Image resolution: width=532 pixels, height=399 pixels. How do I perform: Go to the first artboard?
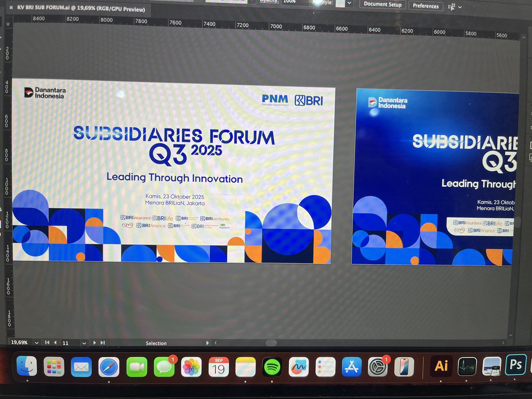tap(48, 343)
